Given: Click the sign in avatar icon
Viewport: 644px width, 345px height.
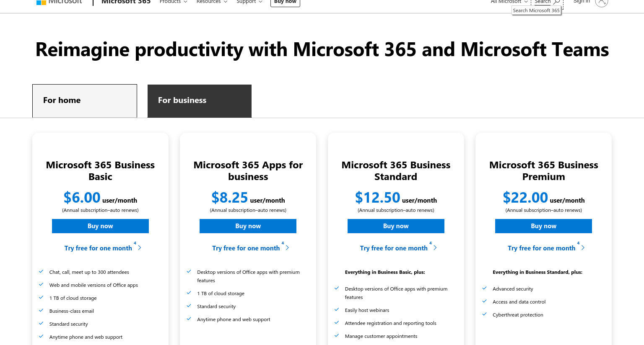Looking at the screenshot, I should pyautogui.click(x=601, y=2).
